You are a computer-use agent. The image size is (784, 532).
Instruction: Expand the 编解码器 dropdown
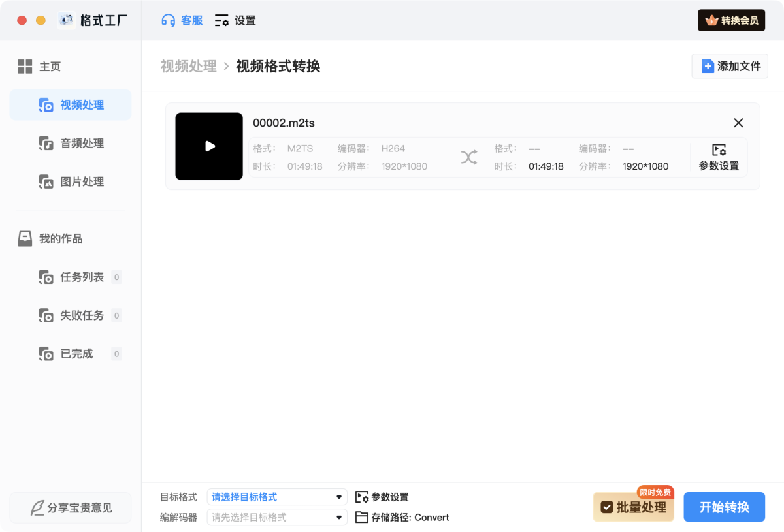(x=276, y=517)
